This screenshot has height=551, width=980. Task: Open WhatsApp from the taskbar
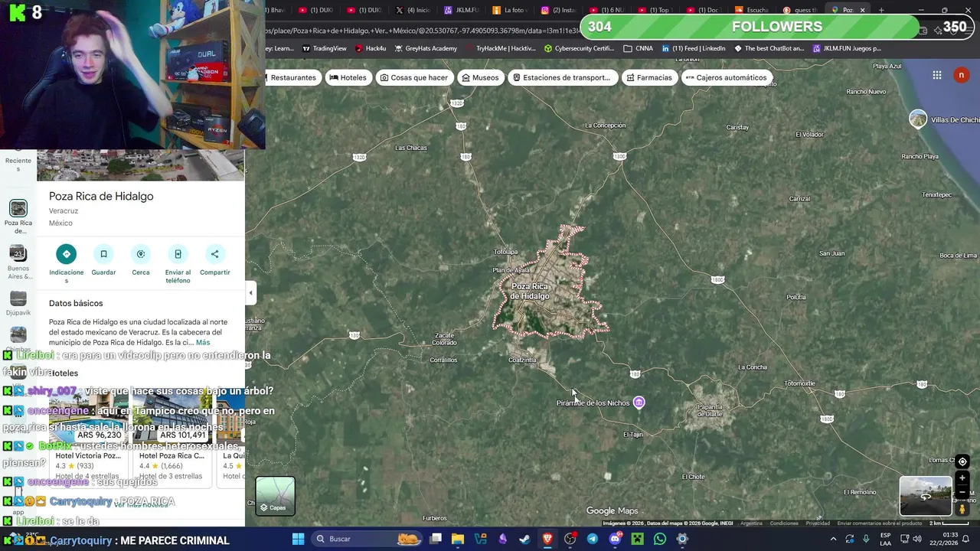[x=660, y=539]
